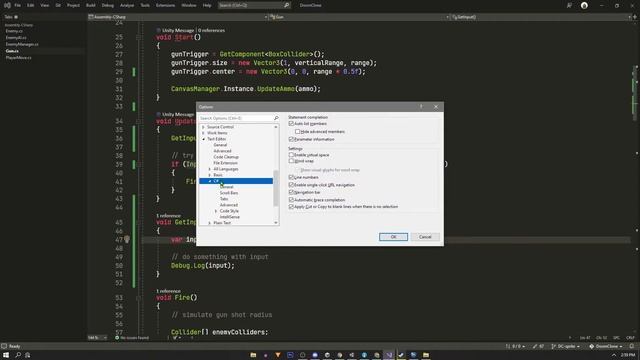The width and height of the screenshot is (640, 360).
Task: Toggle Navigation bar checkbox
Action: pyautogui.click(x=291, y=192)
